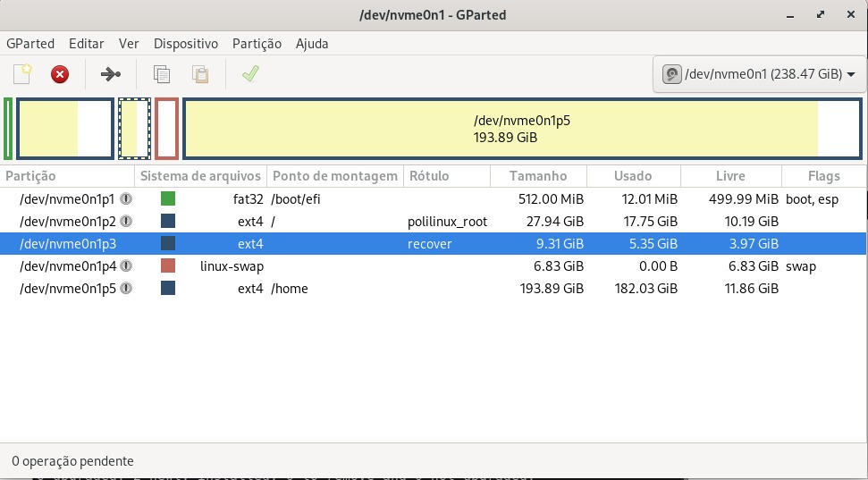Click the Resize/Move arrow icon

110,73
